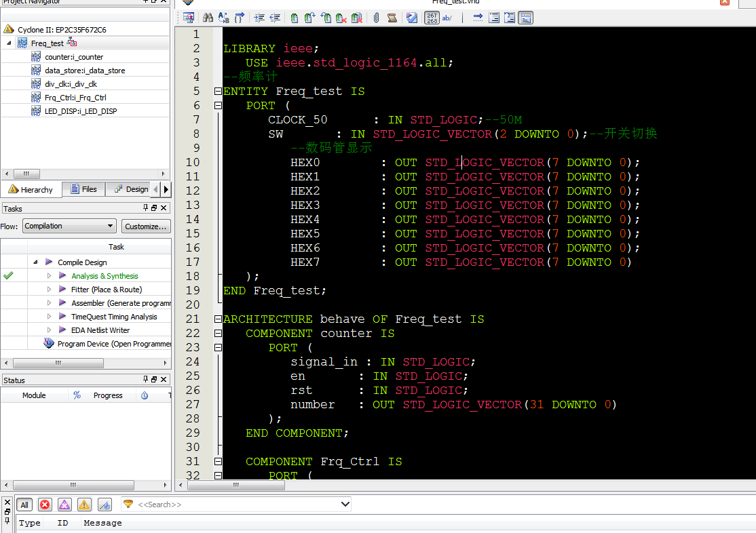
Task: Click the scroll-shaped insert template icon
Action: coord(392,18)
